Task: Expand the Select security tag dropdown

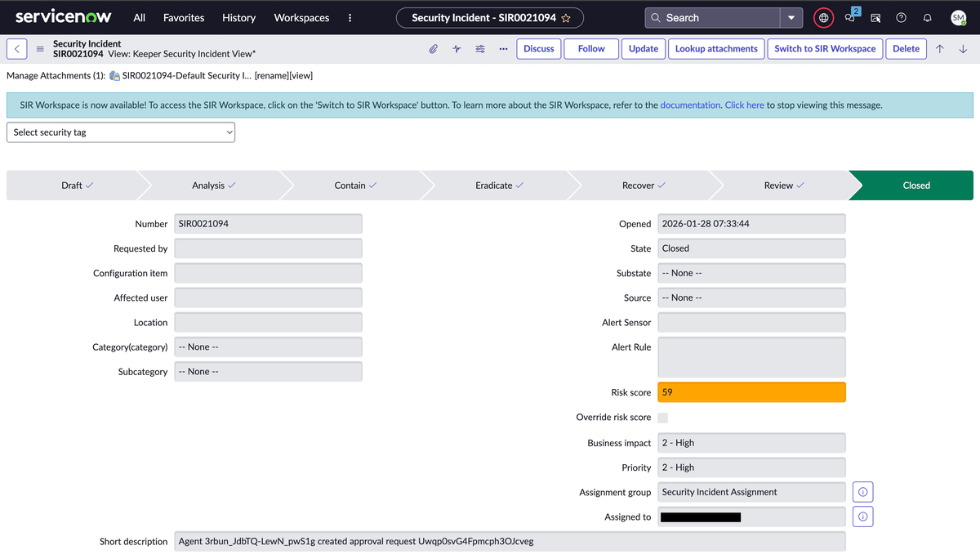Action: (121, 132)
